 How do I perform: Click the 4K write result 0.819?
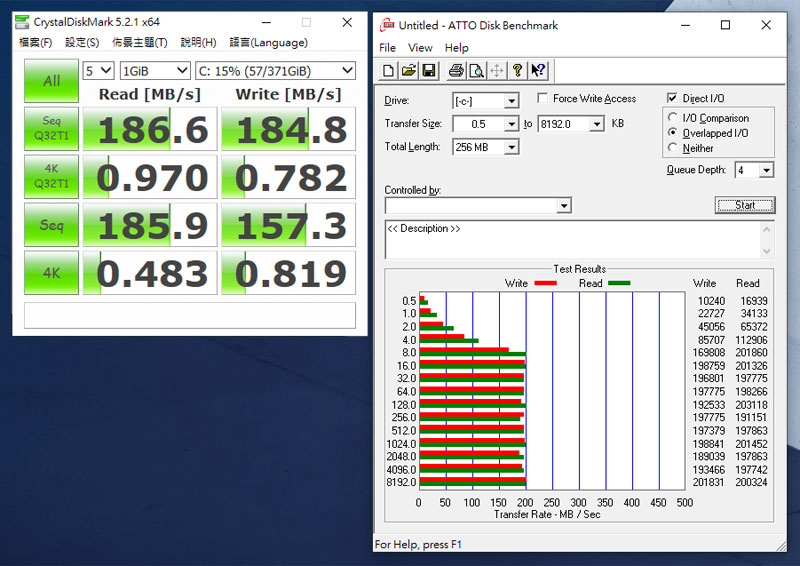tap(289, 273)
